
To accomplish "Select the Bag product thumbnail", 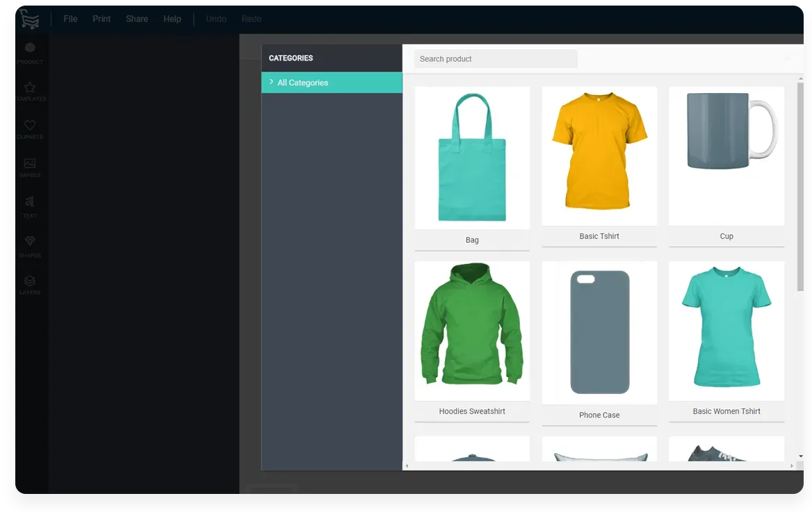I will click(x=472, y=158).
